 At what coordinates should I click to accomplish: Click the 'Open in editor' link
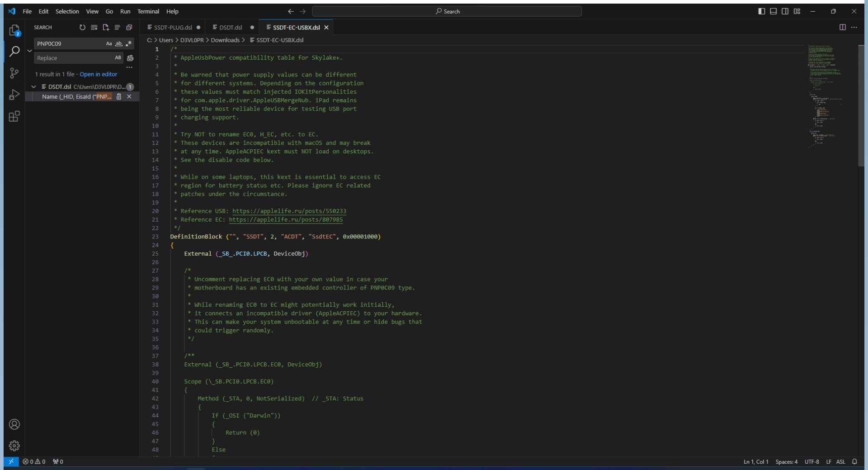(98, 74)
